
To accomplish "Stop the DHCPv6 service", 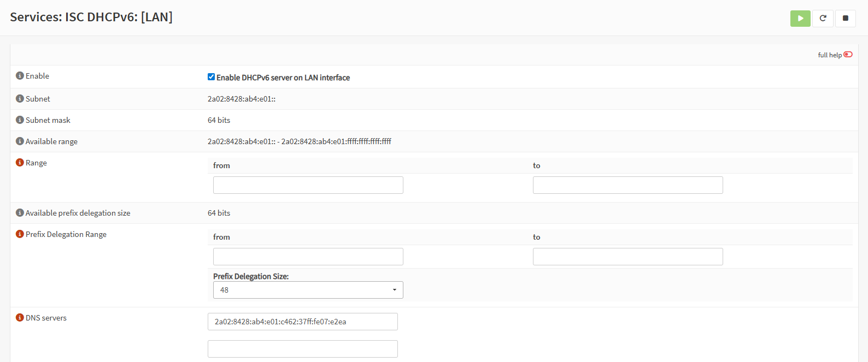I will pyautogui.click(x=845, y=18).
